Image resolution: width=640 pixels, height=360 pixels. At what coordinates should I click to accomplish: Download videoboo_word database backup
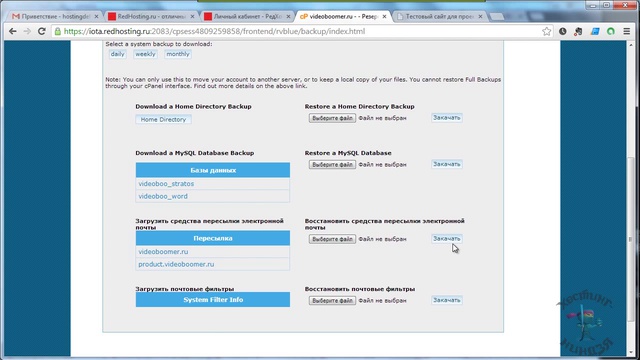(x=163, y=196)
